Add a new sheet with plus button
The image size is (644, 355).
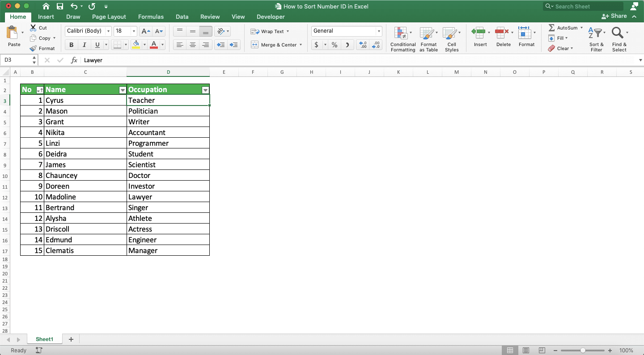[71, 339]
